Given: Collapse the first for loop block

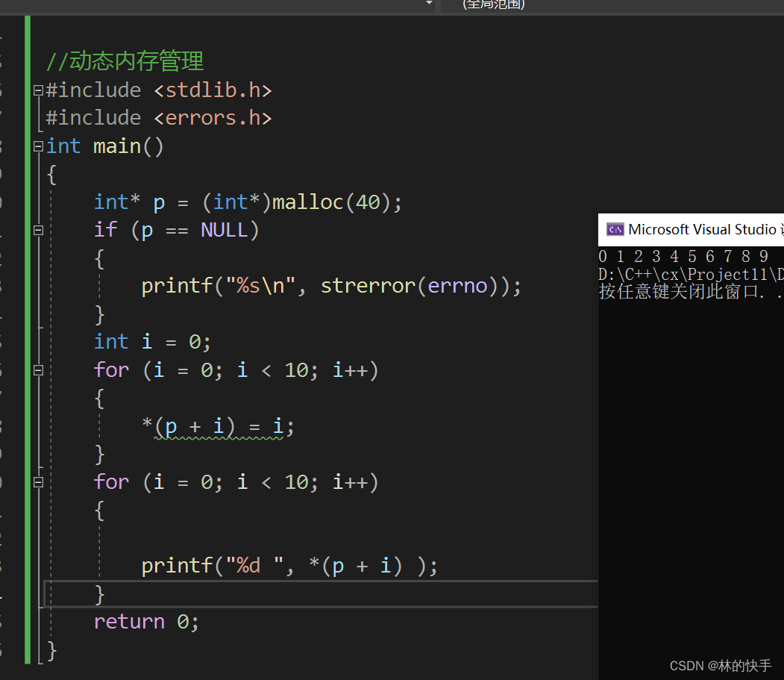Looking at the screenshot, I should (37, 369).
